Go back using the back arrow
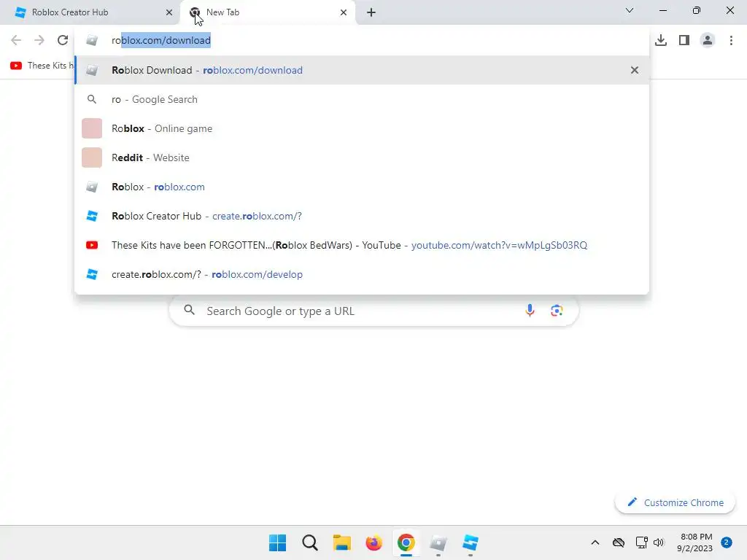The width and height of the screenshot is (747, 560). point(16,40)
